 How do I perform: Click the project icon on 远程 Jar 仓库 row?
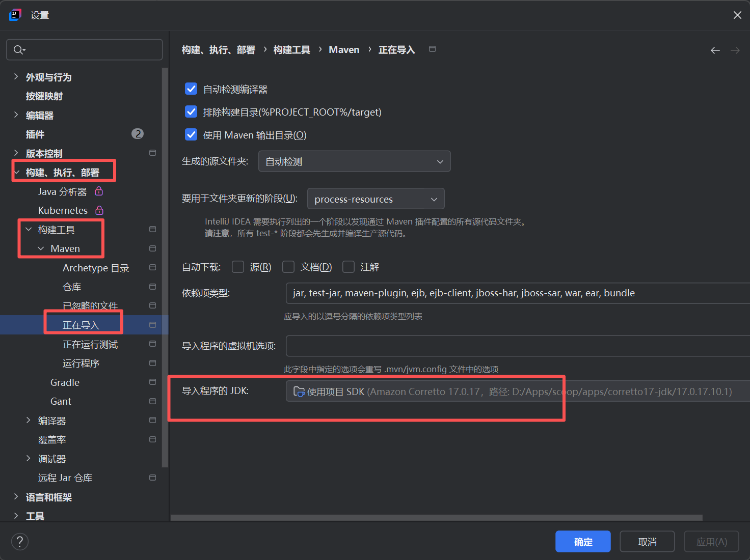click(x=152, y=478)
